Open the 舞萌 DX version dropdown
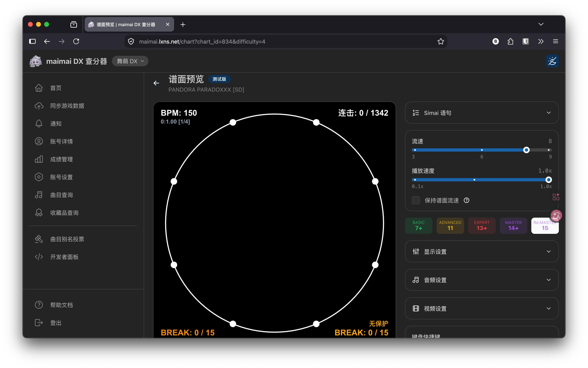The height and width of the screenshot is (368, 588). pos(130,61)
